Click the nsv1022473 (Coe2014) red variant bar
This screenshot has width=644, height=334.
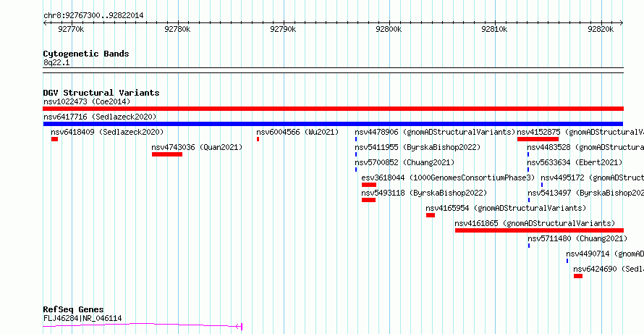tap(333, 109)
